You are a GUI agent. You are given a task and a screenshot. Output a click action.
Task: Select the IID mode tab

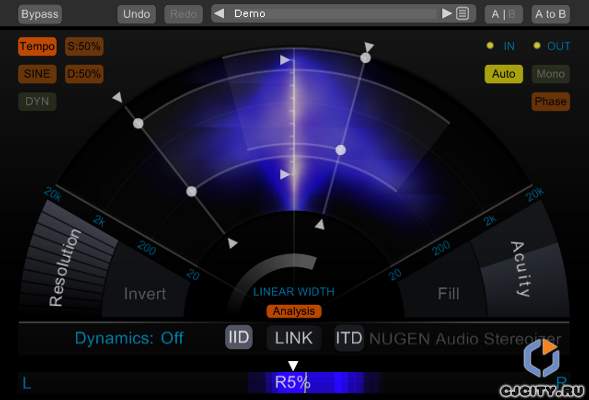[239, 337]
